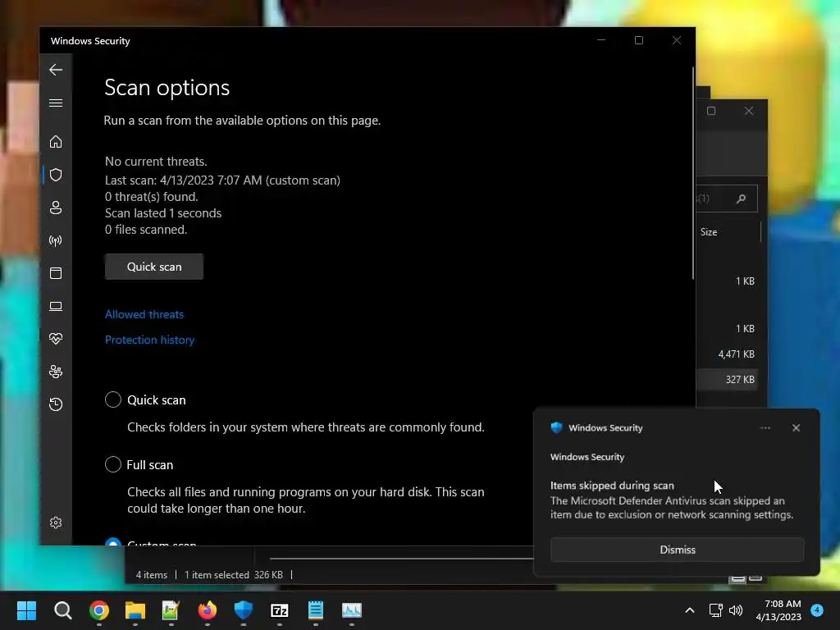This screenshot has width=840, height=630.
Task: Open the Windows Start menu
Action: [26, 610]
